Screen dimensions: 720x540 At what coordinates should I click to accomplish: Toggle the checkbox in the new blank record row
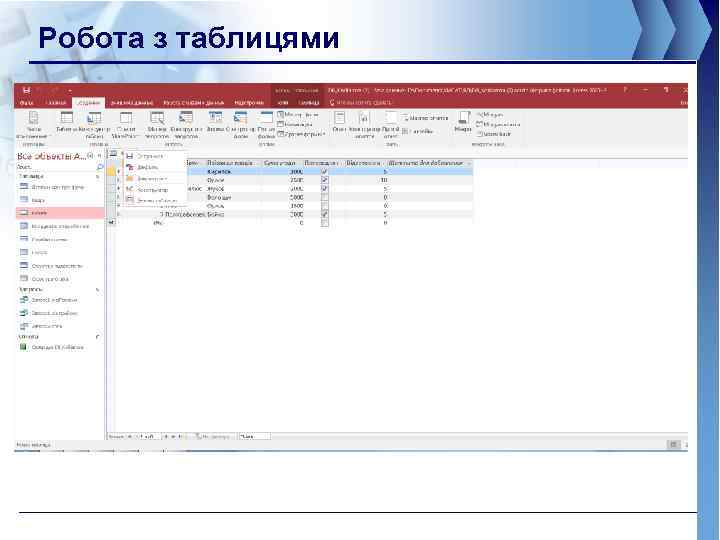coord(325,223)
